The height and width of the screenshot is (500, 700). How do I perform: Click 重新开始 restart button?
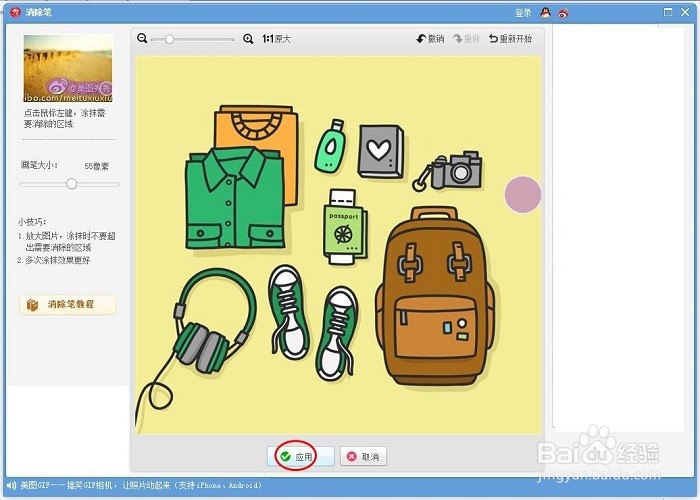pos(511,39)
